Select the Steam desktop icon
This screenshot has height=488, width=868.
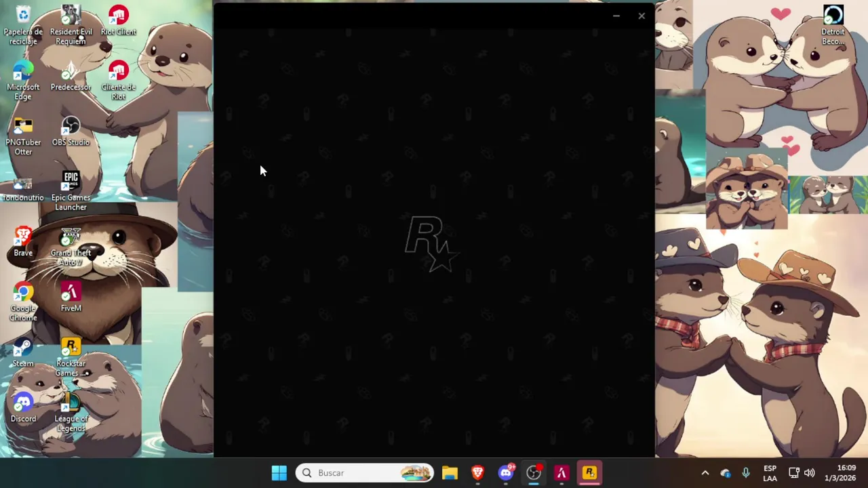click(23, 352)
